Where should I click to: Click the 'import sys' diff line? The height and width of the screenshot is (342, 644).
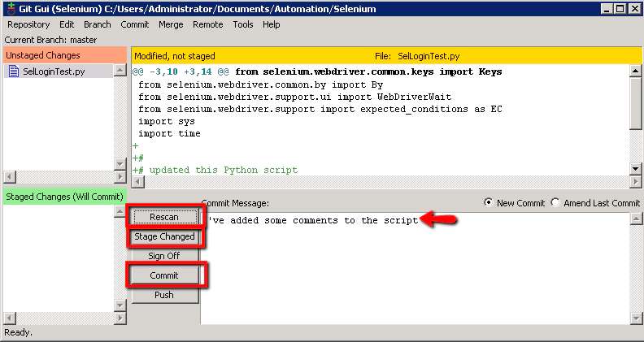click(167, 122)
